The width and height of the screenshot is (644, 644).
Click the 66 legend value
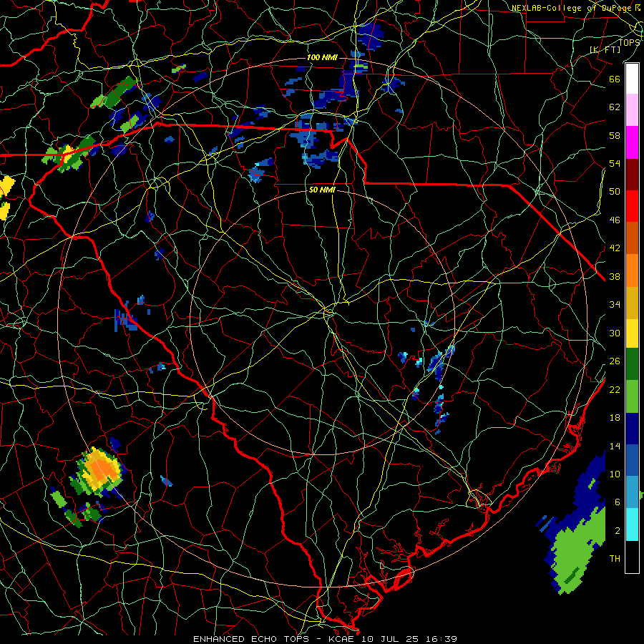point(615,79)
